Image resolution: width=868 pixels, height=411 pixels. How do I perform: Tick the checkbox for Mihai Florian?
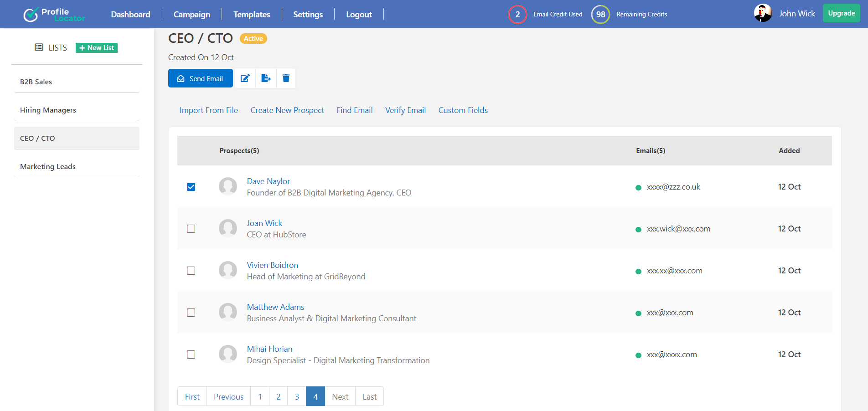[x=191, y=354]
